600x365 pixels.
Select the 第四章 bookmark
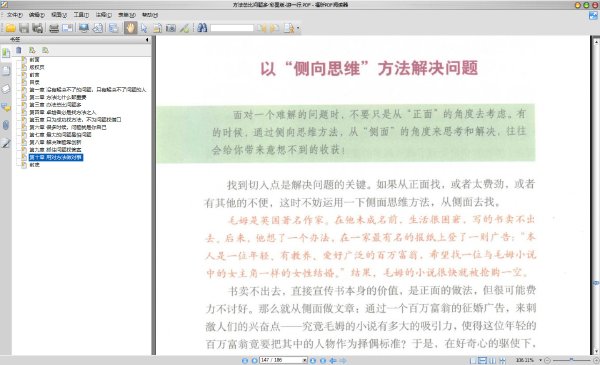pyautogui.click(x=63, y=112)
